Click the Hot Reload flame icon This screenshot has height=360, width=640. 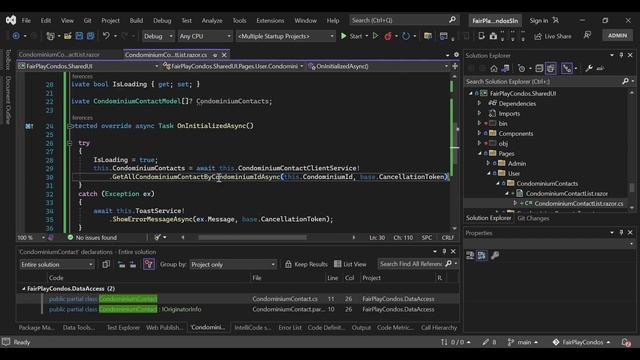tap(388, 36)
